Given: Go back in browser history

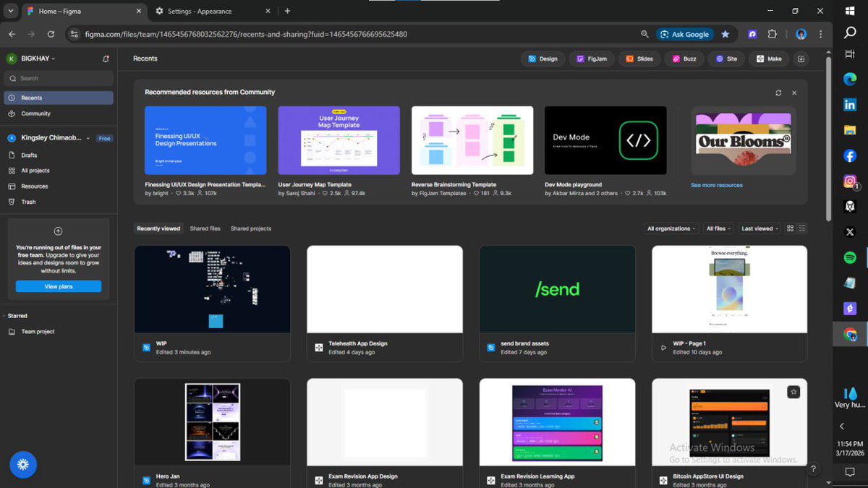Looking at the screenshot, I should click(12, 34).
